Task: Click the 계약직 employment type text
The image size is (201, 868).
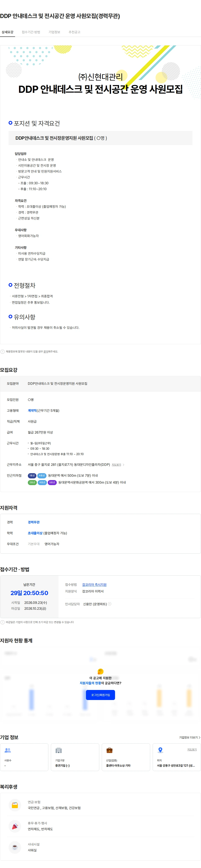Action: click(32, 410)
